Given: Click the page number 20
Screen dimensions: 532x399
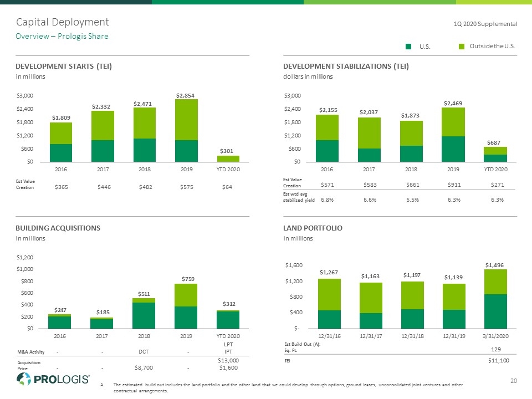Looking at the screenshot, I should pyautogui.click(x=514, y=381).
